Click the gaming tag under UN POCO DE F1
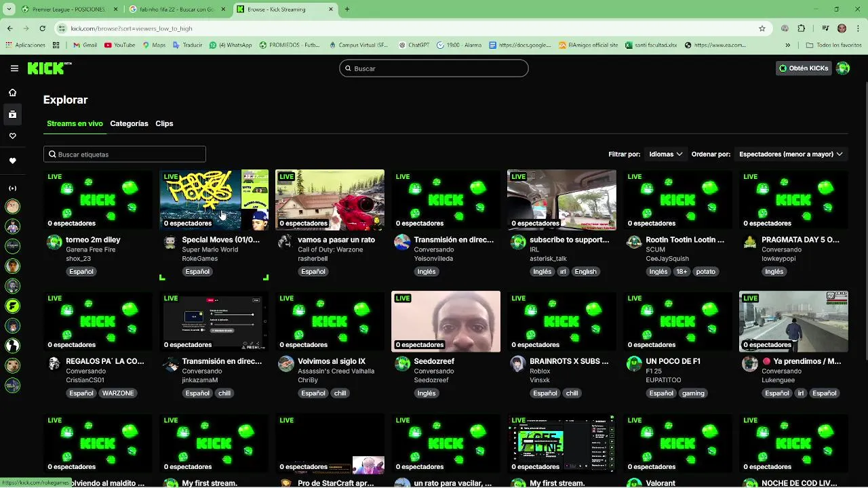Screen dimensions: 868x488 (x=693, y=393)
